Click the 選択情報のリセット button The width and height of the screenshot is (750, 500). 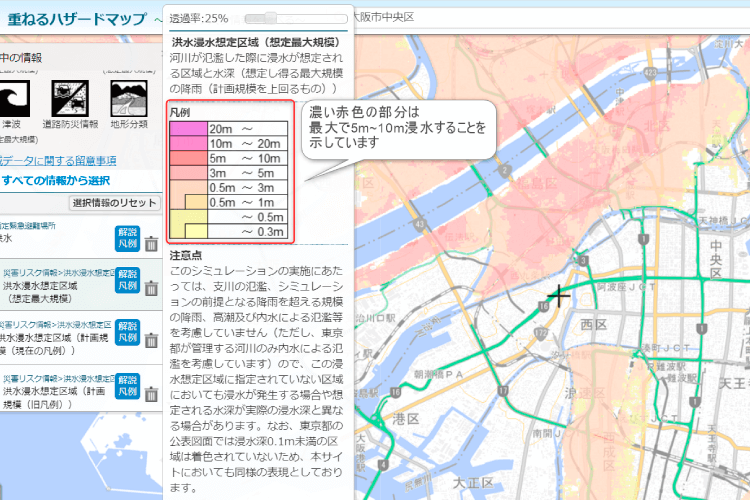pos(114,203)
